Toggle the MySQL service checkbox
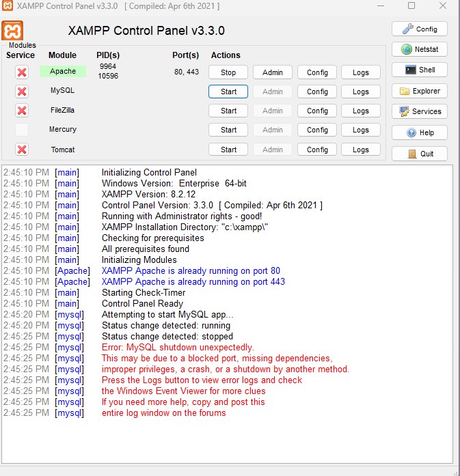Image resolution: width=460 pixels, height=476 pixels. pos(22,92)
